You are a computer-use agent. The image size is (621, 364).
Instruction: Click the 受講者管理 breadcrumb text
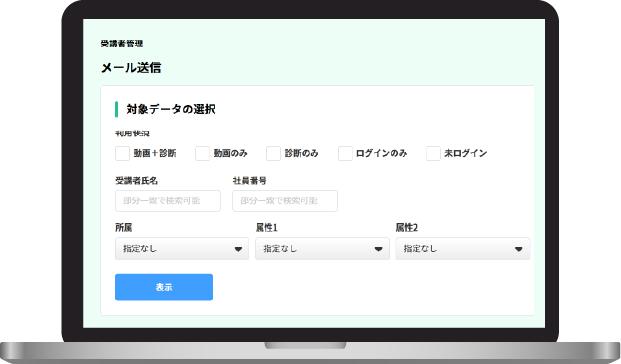coord(122,44)
